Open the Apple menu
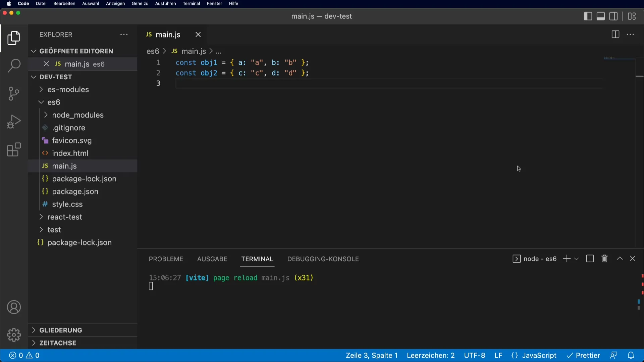Screen dimensions: 644x362 tap(9, 4)
